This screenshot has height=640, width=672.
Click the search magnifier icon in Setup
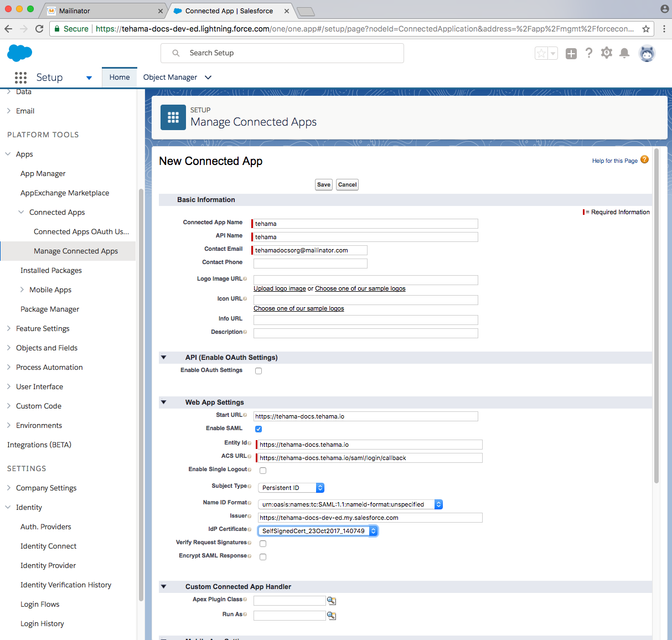(x=176, y=53)
